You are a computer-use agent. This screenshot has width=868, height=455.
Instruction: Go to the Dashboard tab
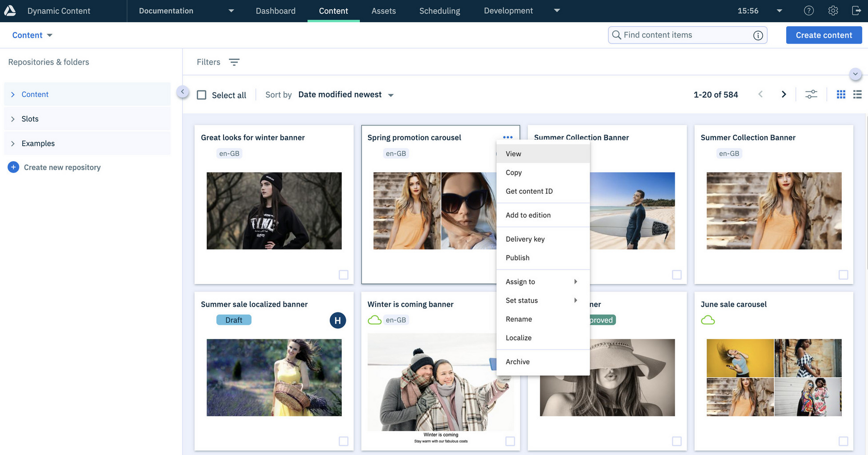pyautogui.click(x=276, y=11)
